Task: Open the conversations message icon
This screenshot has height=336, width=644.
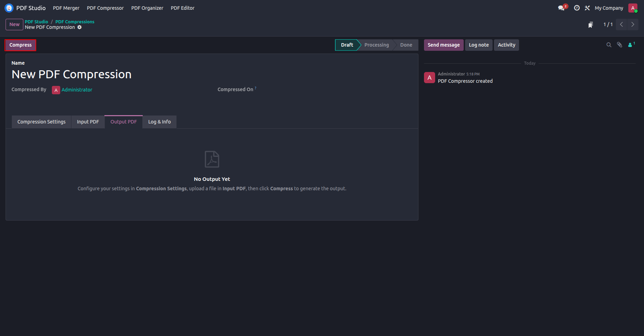Action: [x=562, y=8]
